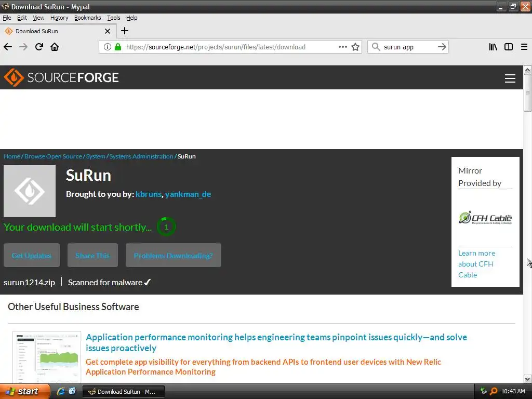Click the download countdown circle
The height and width of the screenshot is (399, 532).
(x=166, y=227)
